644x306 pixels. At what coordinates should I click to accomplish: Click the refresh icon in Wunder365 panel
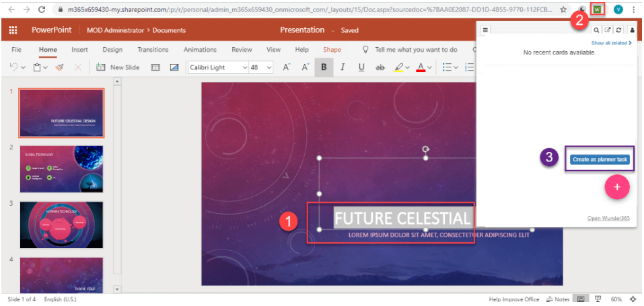pyautogui.click(x=618, y=30)
